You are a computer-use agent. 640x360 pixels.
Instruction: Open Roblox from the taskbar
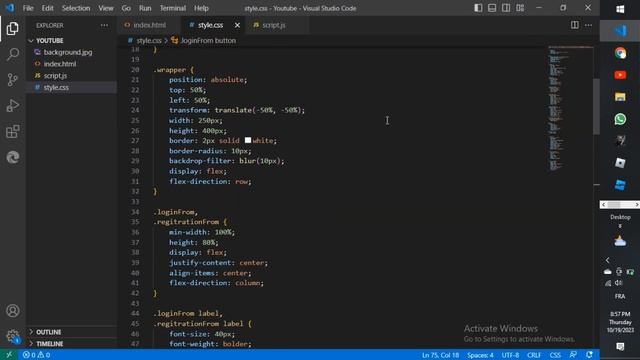click(620, 163)
